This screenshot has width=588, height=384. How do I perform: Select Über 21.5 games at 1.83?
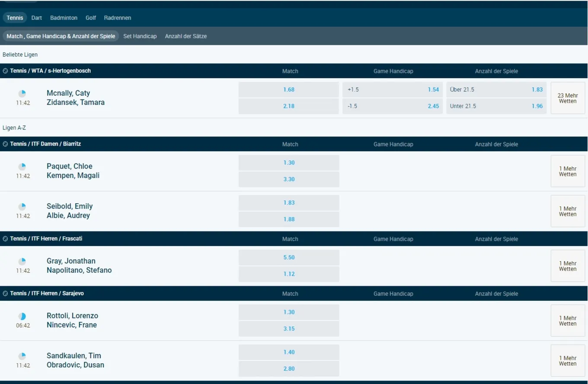(x=496, y=90)
